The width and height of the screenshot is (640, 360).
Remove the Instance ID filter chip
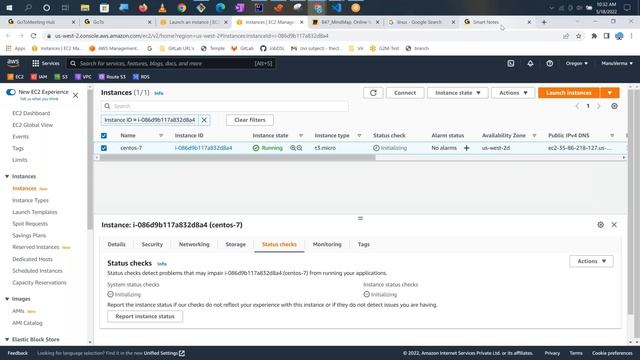[x=204, y=120]
